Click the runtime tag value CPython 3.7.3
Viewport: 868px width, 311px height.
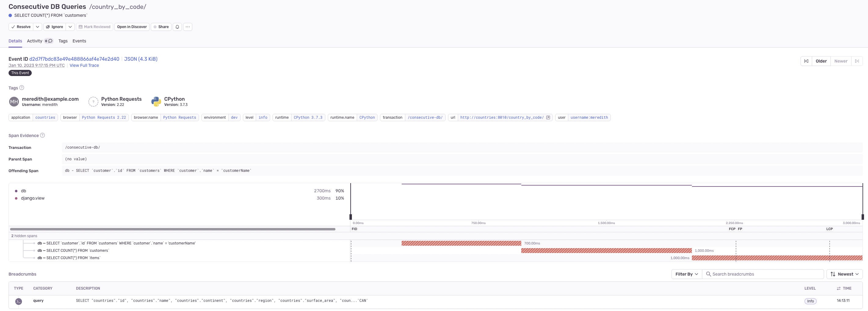308,118
